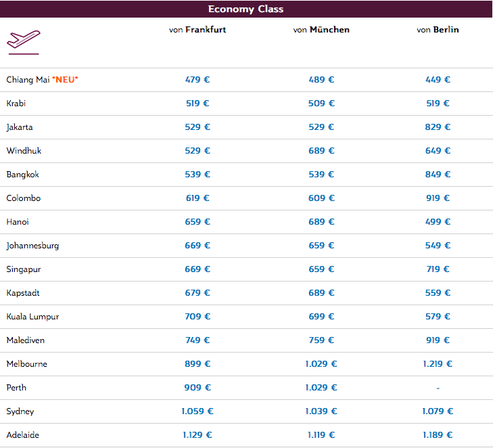This screenshot has width=493, height=448.
Task: Open the 479 € Chiang Mai fare from Frankfurt
Action: pos(197,80)
